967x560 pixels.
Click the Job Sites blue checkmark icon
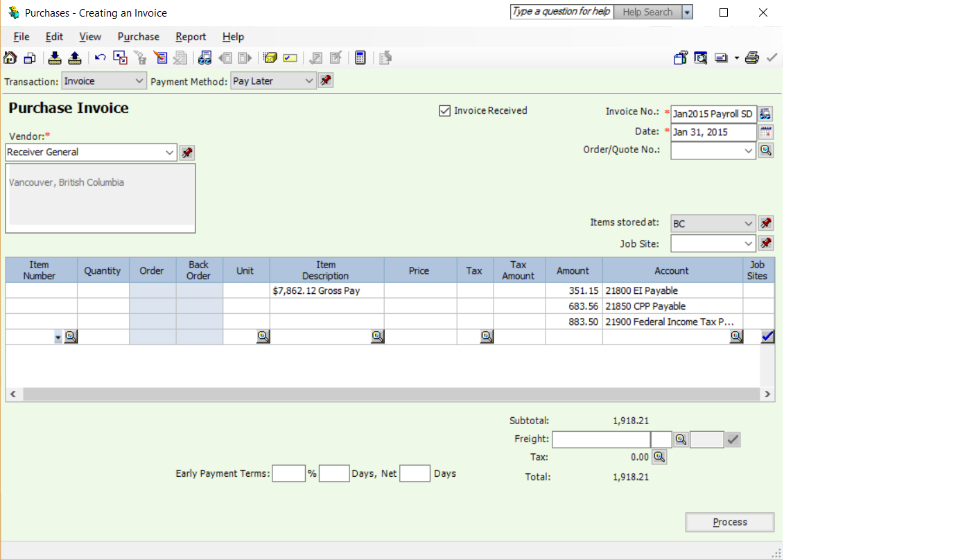pyautogui.click(x=767, y=337)
